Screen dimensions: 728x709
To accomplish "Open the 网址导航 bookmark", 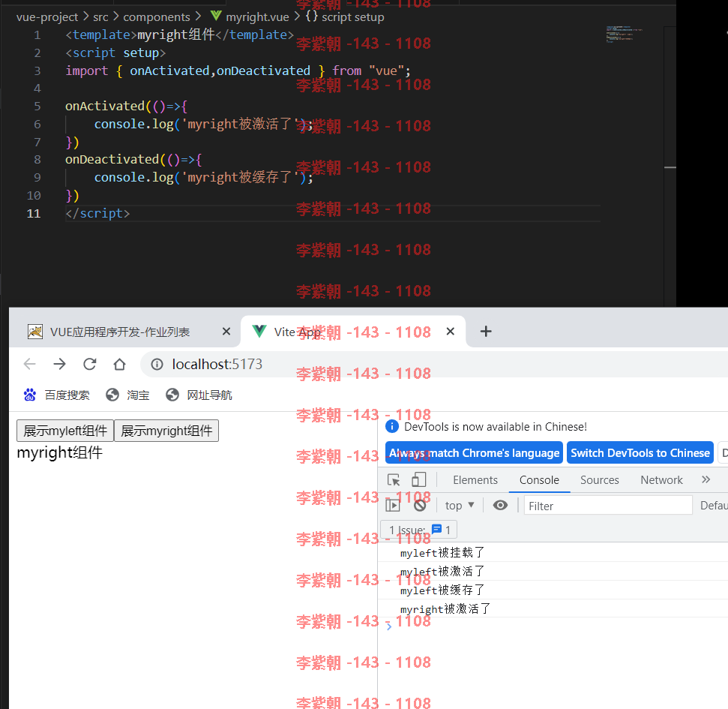I will pos(199,395).
